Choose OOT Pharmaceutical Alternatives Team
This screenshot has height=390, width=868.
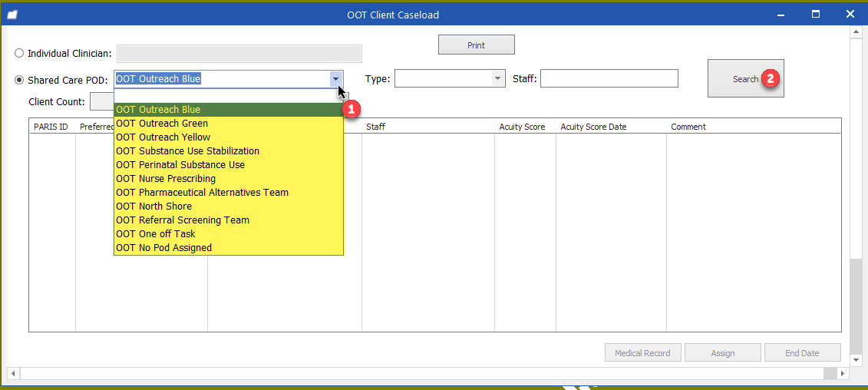click(x=202, y=193)
